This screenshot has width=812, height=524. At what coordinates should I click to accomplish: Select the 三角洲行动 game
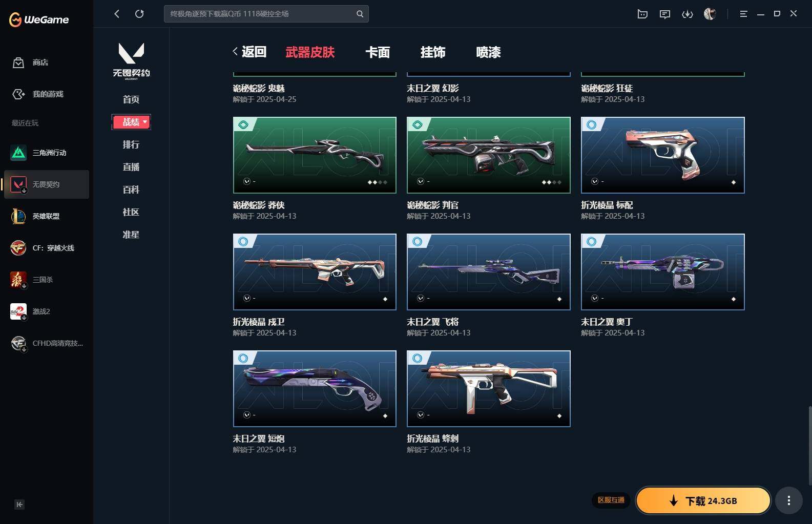tap(46, 153)
